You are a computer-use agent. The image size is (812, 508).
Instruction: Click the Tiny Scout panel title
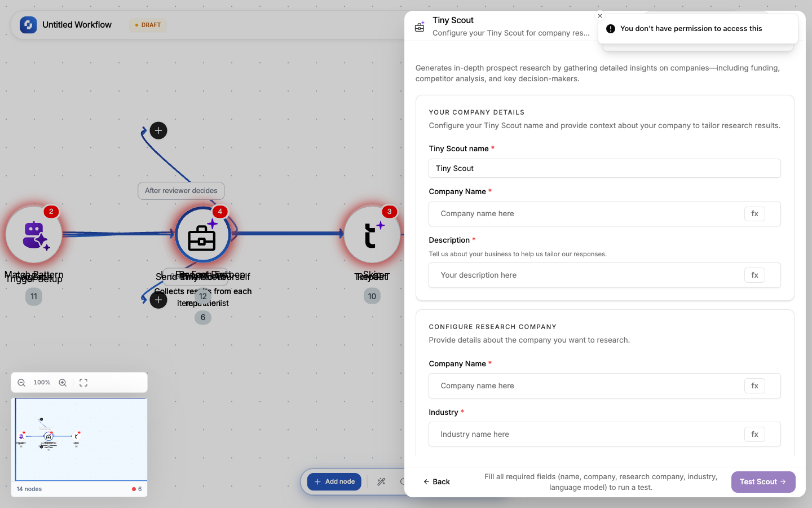click(453, 20)
